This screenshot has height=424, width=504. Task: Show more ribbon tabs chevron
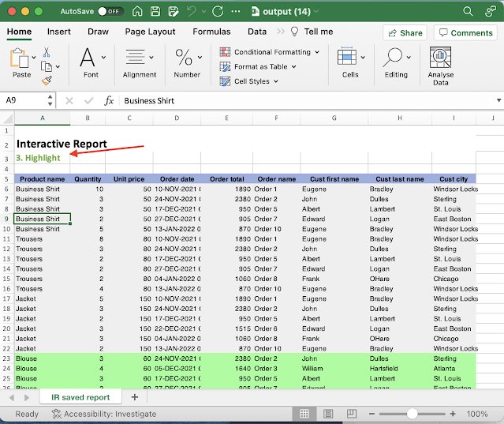281,32
